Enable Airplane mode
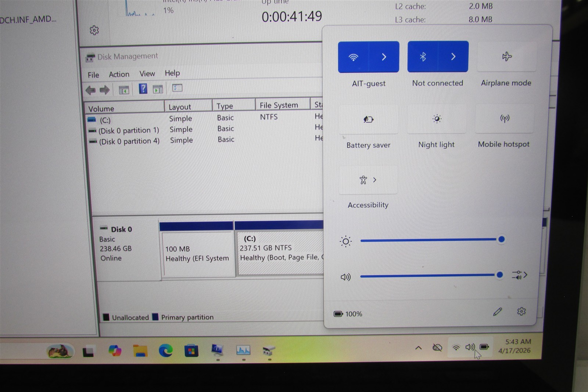588x392 pixels. [507, 57]
